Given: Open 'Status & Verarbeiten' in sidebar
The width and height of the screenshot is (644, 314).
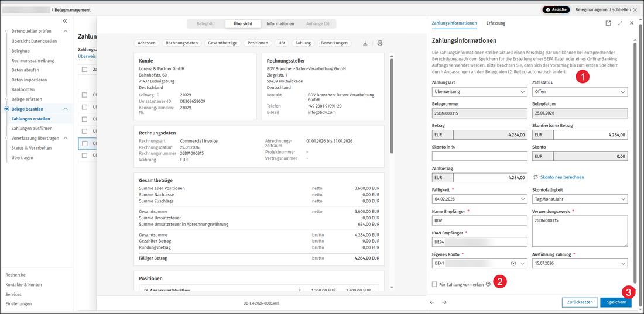Looking at the screenshot, I should click(x=32, y=148).
